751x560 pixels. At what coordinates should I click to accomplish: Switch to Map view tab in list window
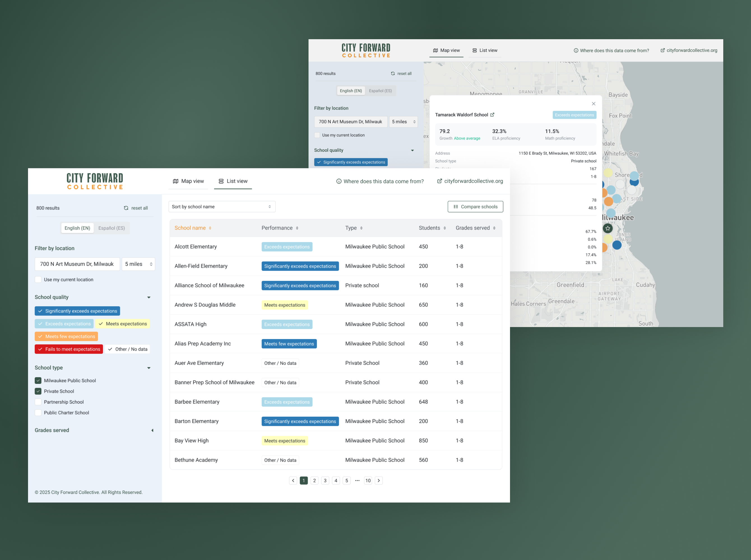188,181
